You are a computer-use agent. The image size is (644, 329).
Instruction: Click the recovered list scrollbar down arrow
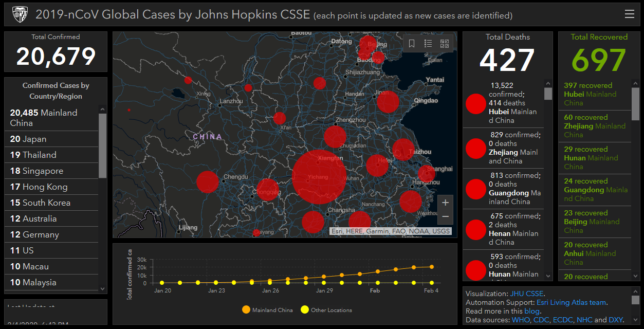click(x=636, y=277)
